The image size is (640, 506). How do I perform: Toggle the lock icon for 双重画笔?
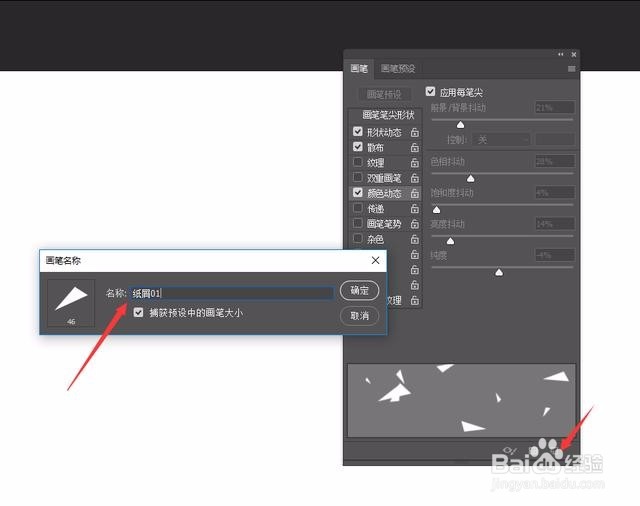point(415,178)
